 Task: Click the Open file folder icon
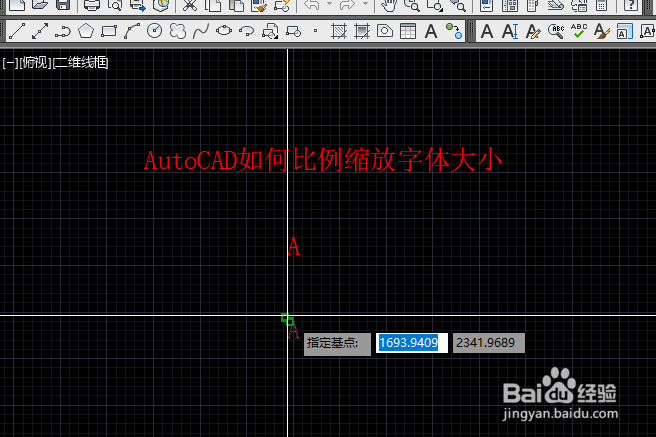[x=40, y=5]
